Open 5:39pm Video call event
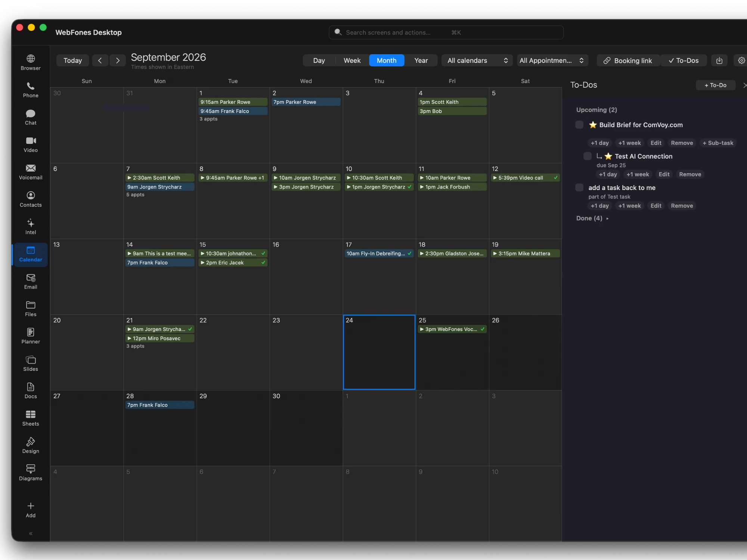Viewport: 747px width, 560px height. click(525, 178)
